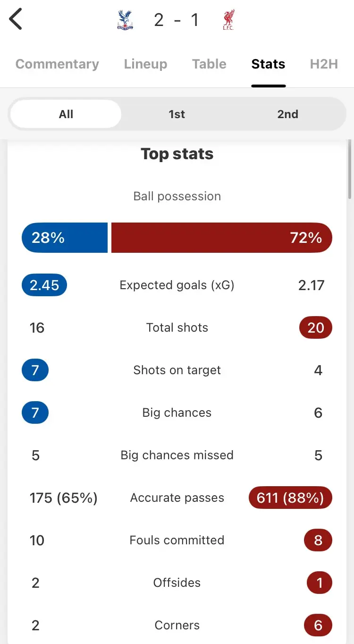Open the Liverpool FC team crest
This screenshot has width=354, height=644.
coord(229,20)
